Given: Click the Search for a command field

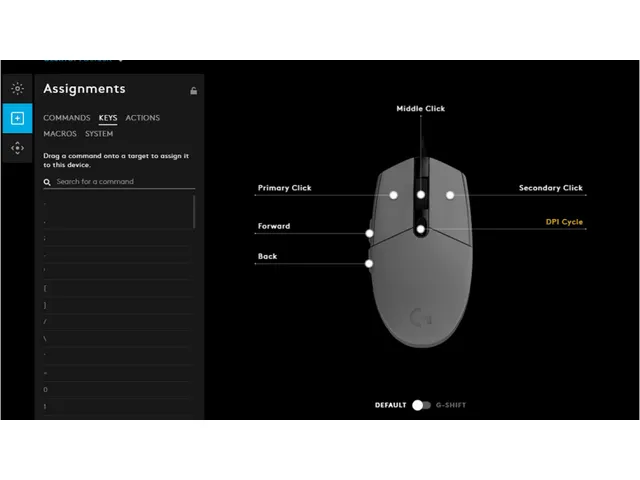Looking at the screenshot, I should pos(120,182).
